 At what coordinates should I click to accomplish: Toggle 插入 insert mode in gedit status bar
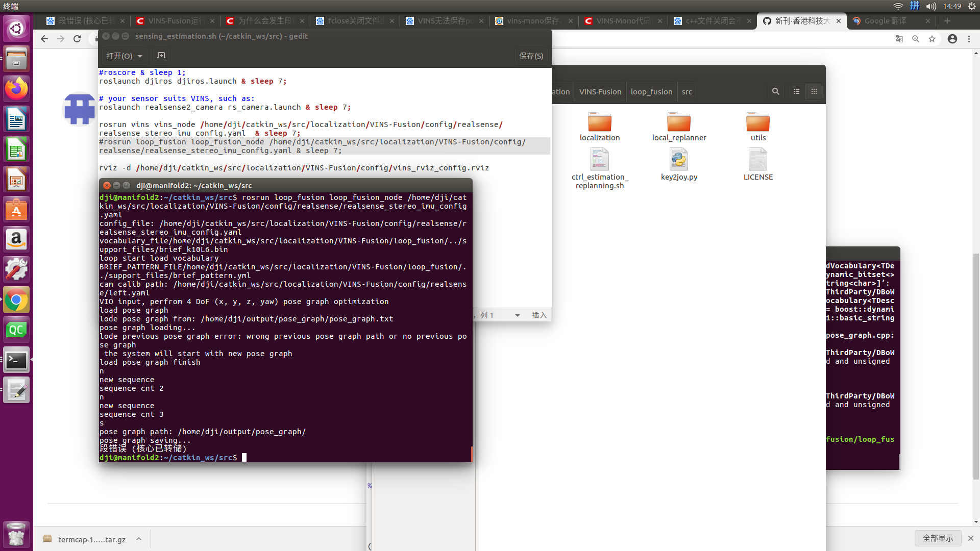pos(539,315)
